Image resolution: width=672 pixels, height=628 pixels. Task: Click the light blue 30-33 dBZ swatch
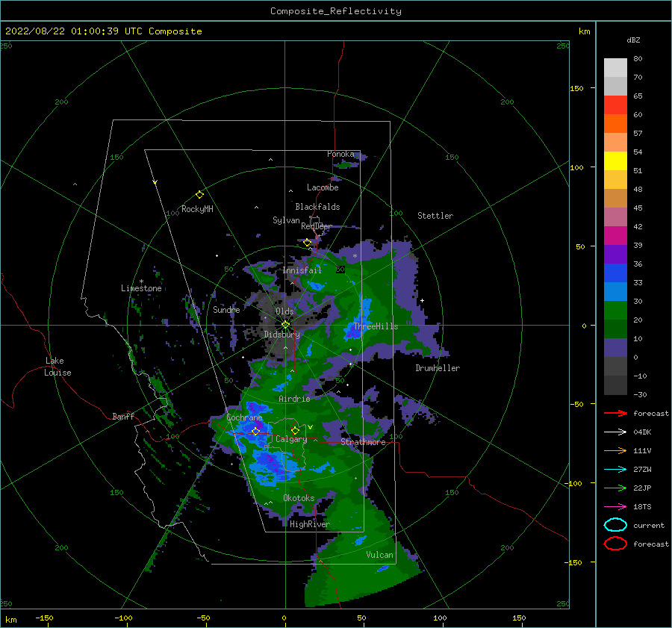tap(615, 292)
